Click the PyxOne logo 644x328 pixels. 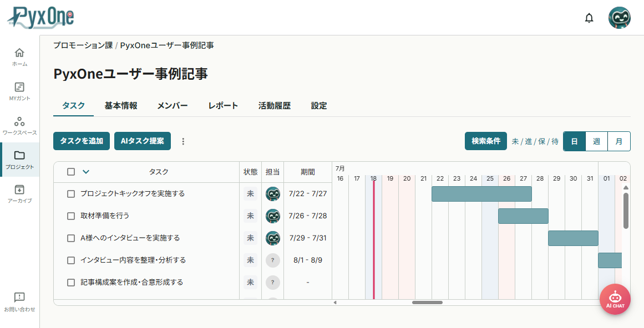(x=40, y=18)
